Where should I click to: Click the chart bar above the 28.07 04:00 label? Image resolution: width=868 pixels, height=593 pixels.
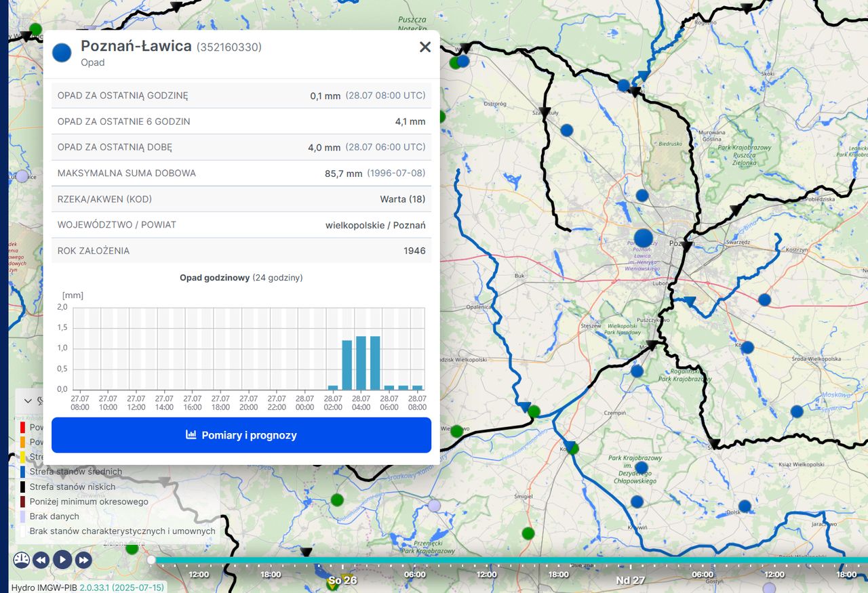coord(361,363)
